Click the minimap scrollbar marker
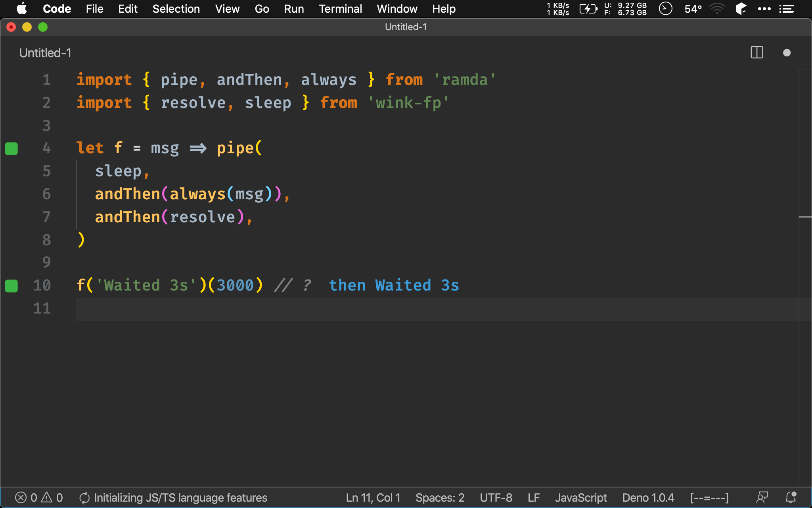 tap(805, 217)
